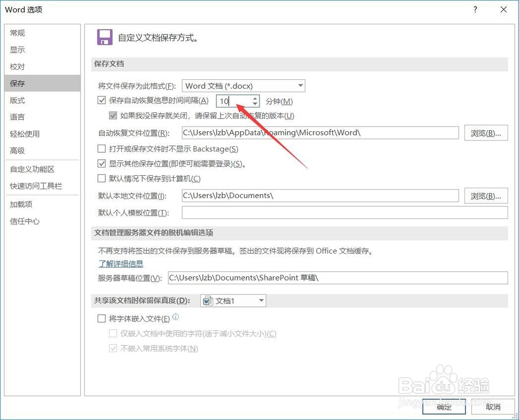This screenshot has height=420, width=519.
Task: Increase autorecover interval with up arrow
Action: point(255,98)
